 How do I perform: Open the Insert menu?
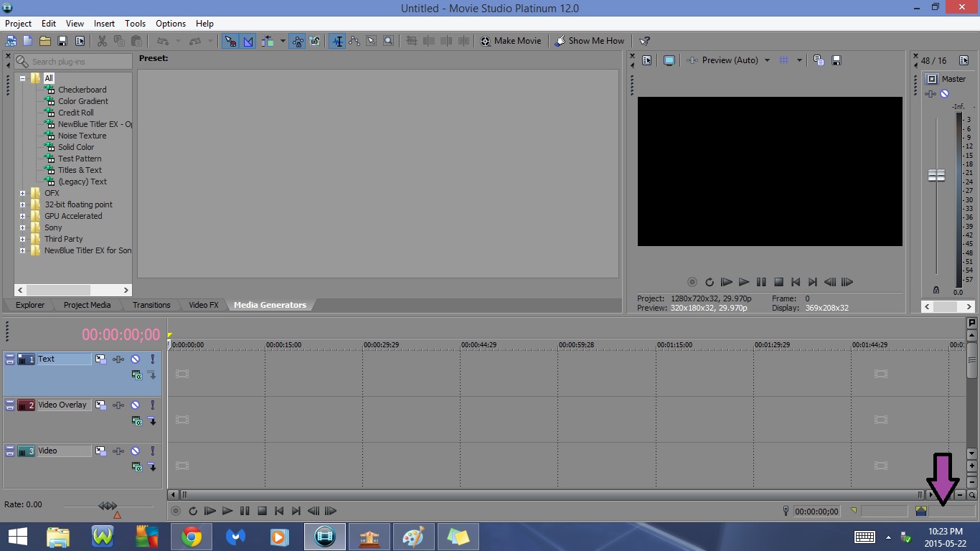pos(104,24)
